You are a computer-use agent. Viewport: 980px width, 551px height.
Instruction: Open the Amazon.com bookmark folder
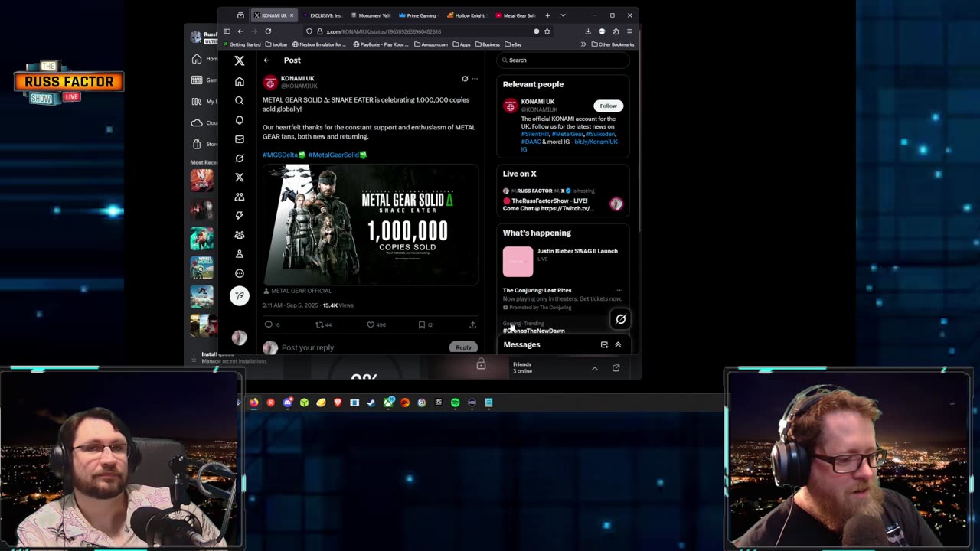coord(431,44)
